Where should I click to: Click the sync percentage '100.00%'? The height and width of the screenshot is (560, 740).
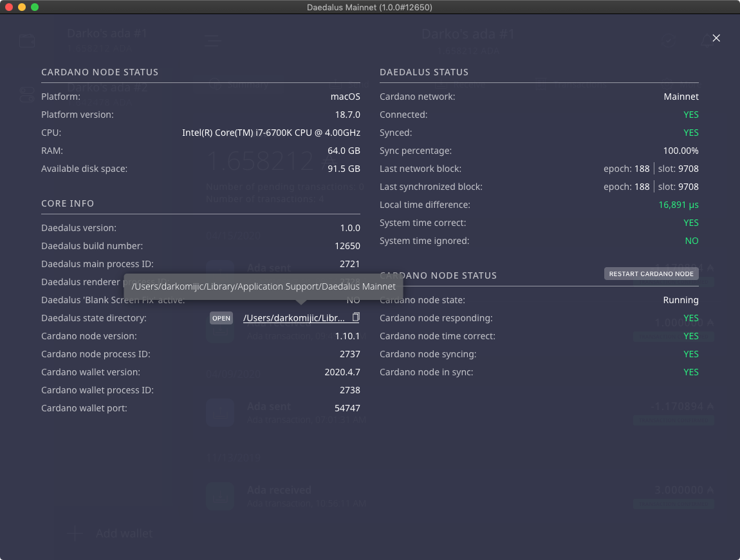click(681, 151)
